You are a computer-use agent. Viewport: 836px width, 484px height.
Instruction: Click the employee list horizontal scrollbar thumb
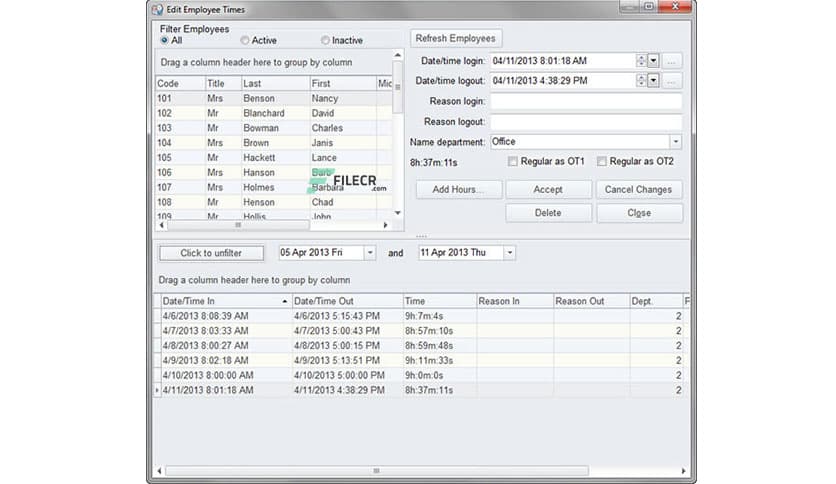point(238,225)
